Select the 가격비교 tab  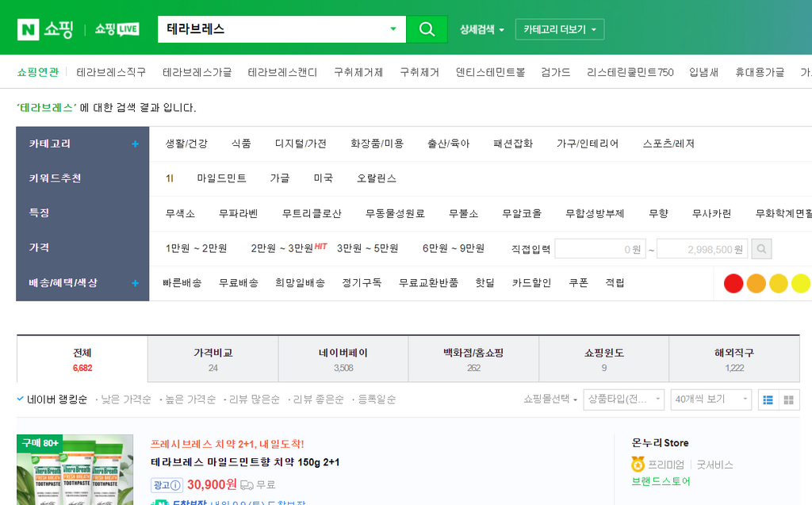pos(213,359)
